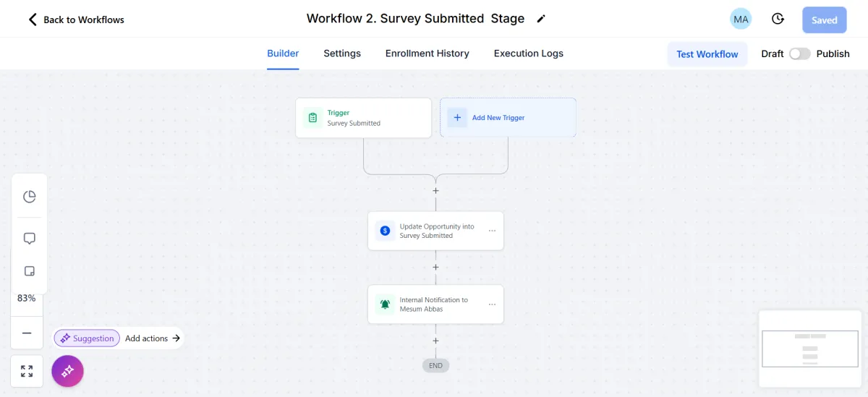Open the AI sparkle assistant button
Image resolution: width=868 pixels, height=397 pixels.
[x=67, y=371]
